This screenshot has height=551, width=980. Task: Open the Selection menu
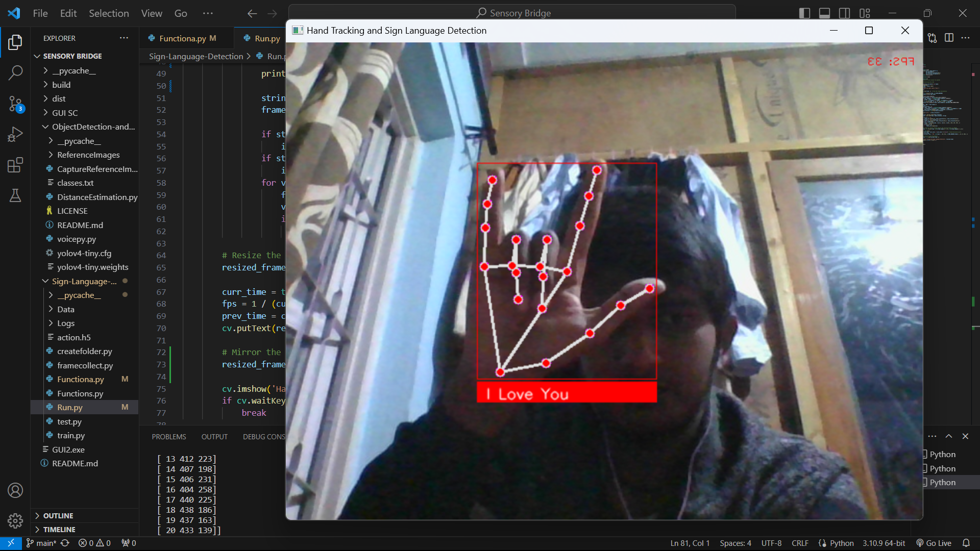tap(108, 13)
